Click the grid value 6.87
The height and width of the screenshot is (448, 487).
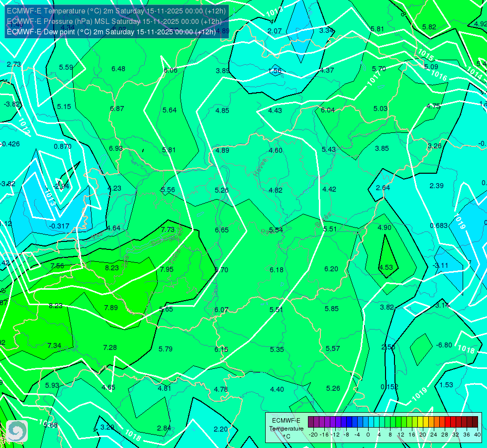tap(117, 109)
